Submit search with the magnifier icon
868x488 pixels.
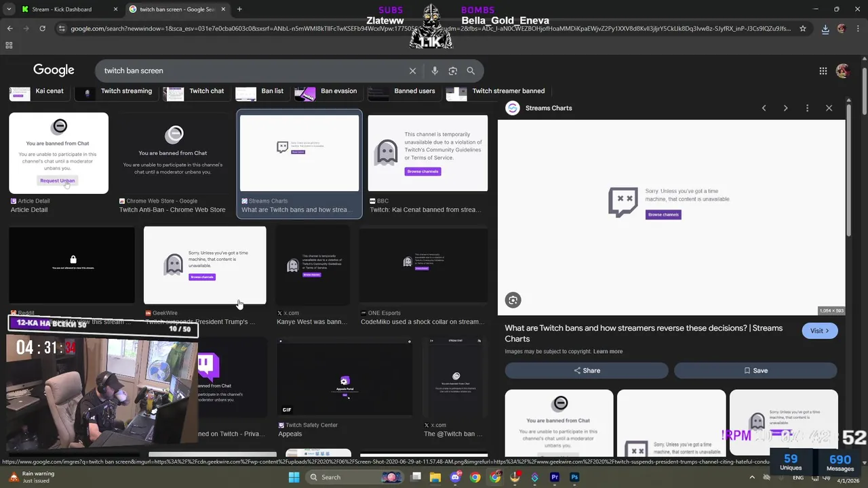click(x=471, y=70)
